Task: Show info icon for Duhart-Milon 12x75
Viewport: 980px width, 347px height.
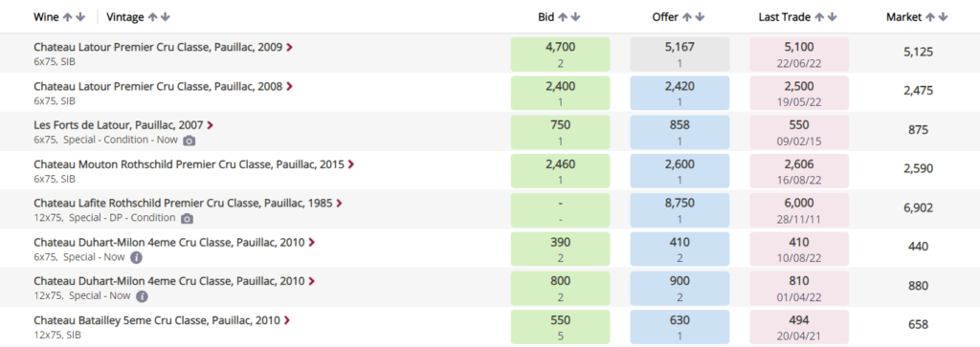Action: tap(142, 295)
